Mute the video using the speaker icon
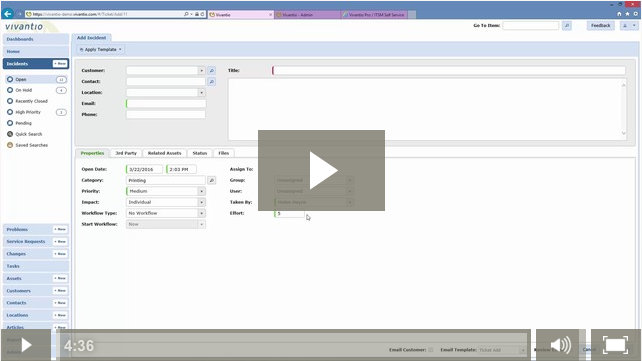The image size is (642, 361). 561,345
